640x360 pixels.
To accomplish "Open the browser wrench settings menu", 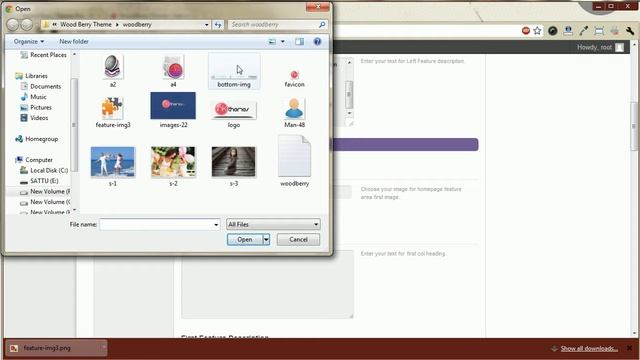I will (630, 31).
